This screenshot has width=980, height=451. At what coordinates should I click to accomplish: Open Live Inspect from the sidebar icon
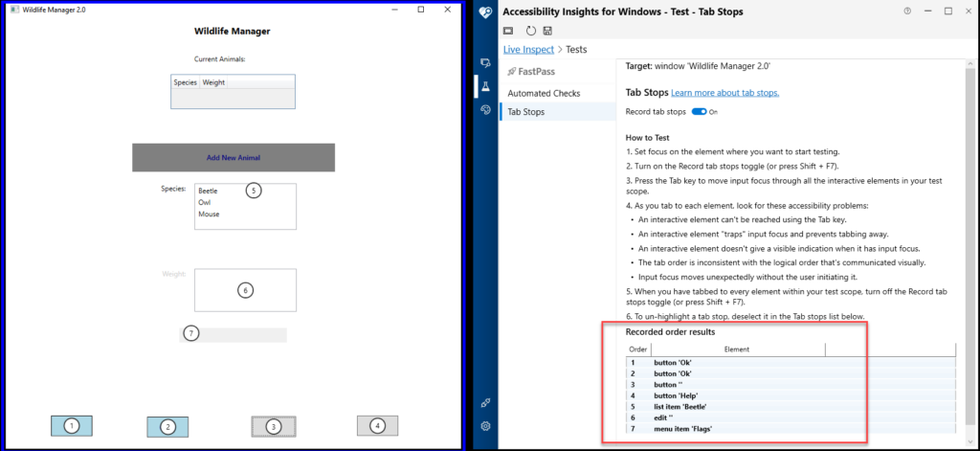tap(485, 62)
